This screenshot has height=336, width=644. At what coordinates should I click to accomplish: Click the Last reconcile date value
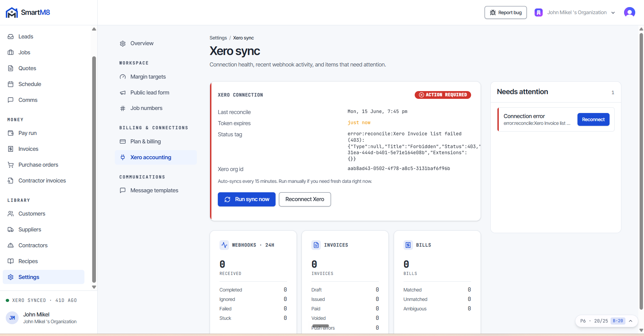pyautogui.click(x=378, y=111)
